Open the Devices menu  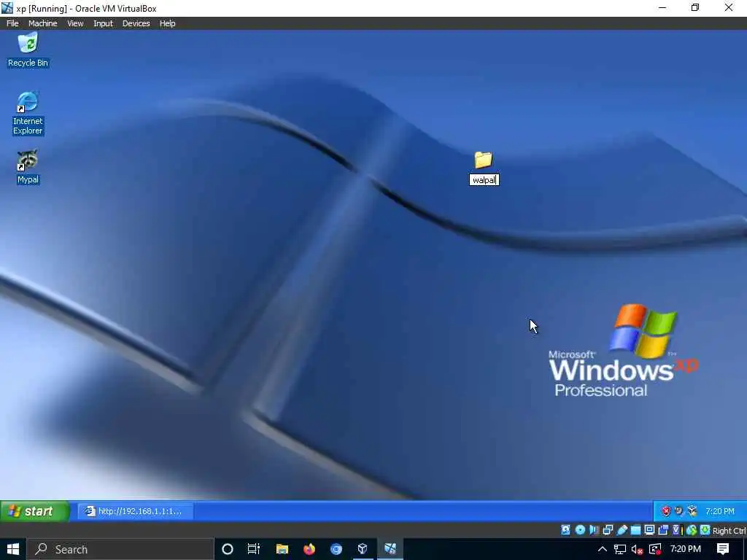coord(136,23)
